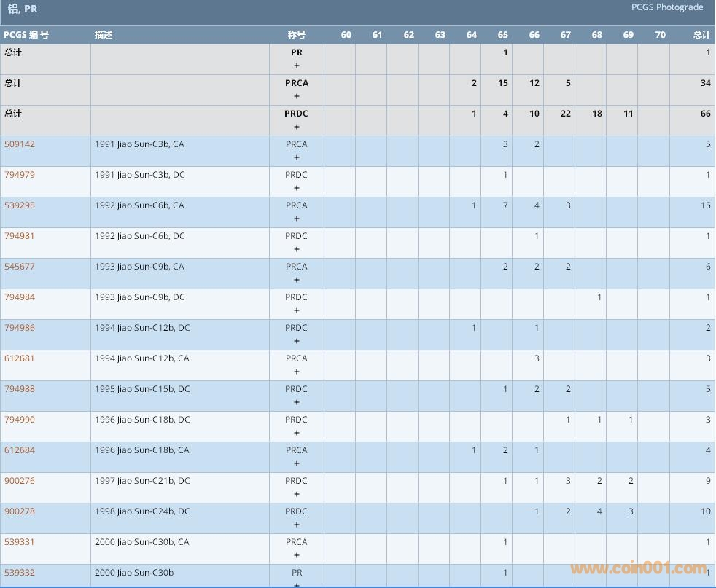The image size is (716, 588).
Task: Expand plus under PRDC total row
Action: pyautogui.click(x=297, y=127)
